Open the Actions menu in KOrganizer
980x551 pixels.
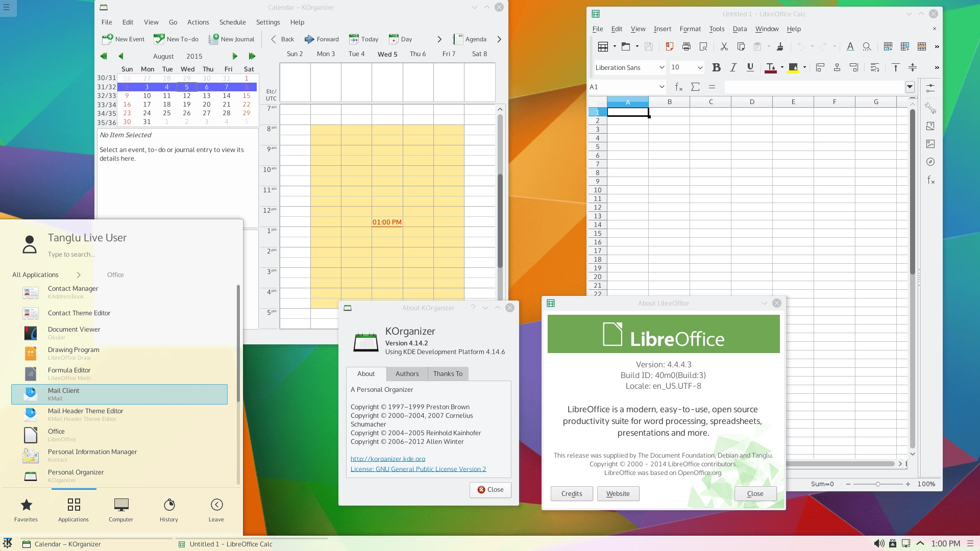198,22
